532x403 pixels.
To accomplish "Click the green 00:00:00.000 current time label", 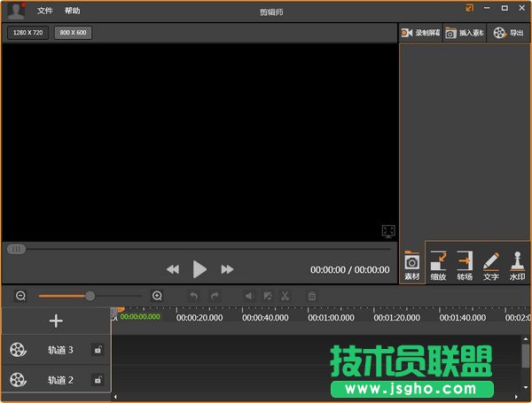I will pyautogui.click(x=140, y=316).
